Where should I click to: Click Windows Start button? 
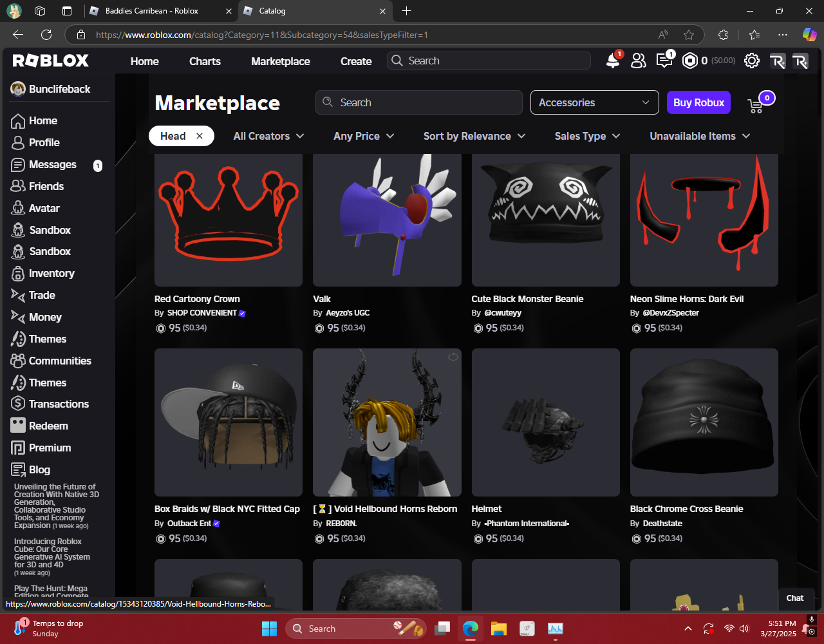click(x=269, y=629)
